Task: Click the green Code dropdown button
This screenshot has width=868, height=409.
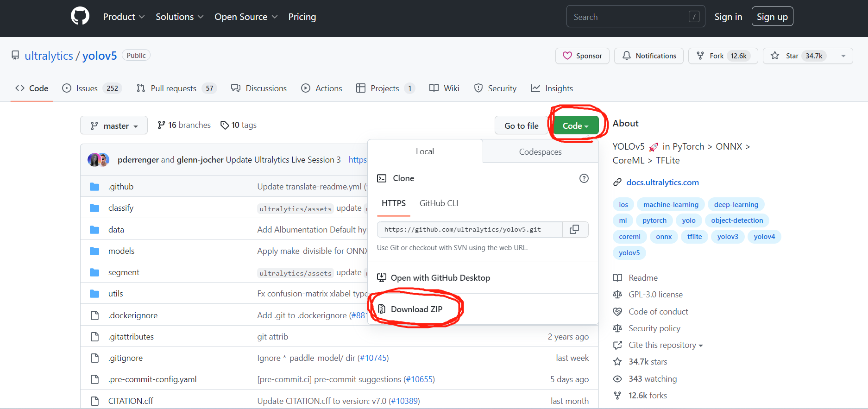Action: [x=576, y=126]
